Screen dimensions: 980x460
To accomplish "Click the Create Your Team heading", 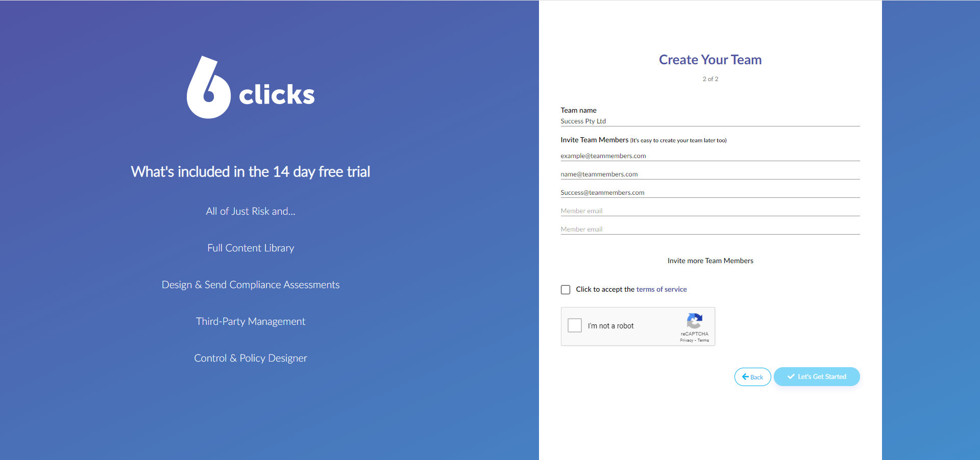I will pos(710,60).
